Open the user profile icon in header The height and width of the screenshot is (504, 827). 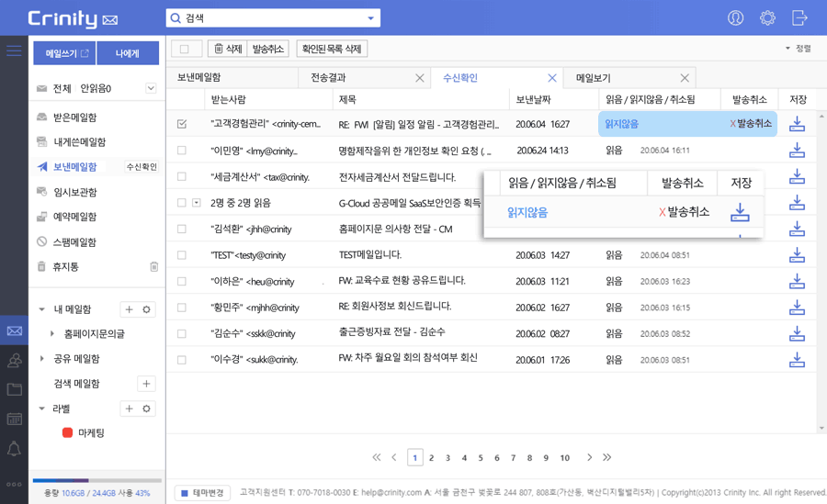[x=735, y=18]
